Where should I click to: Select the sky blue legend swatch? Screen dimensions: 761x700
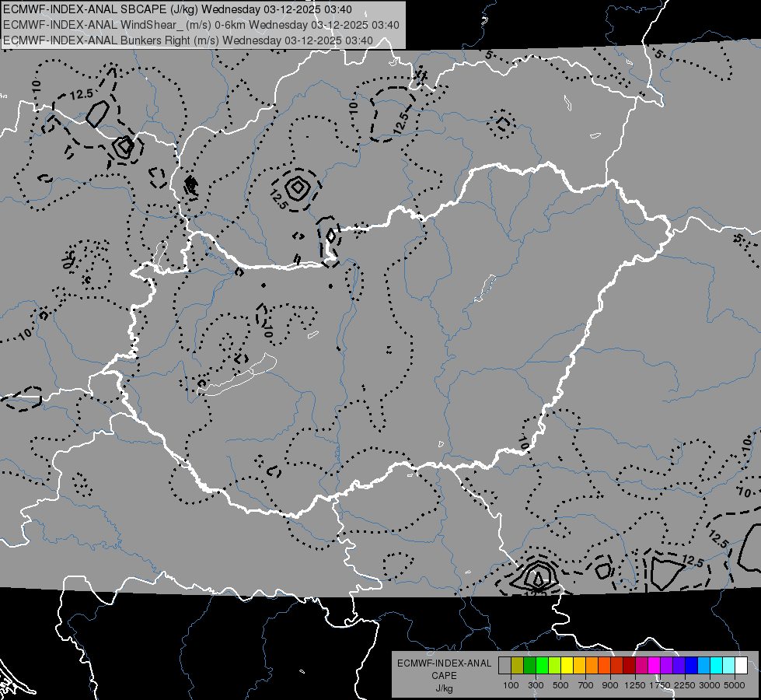(x=703, y=665)
